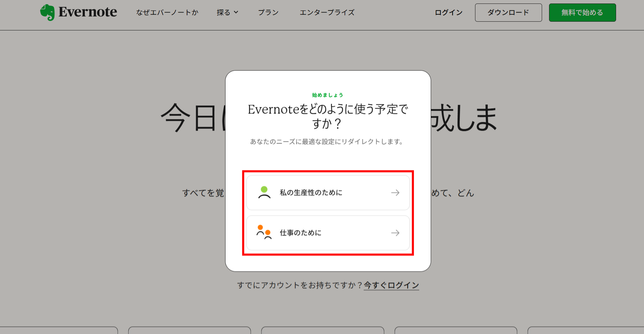Click the 今すぐログイン link

click(391, 285)
